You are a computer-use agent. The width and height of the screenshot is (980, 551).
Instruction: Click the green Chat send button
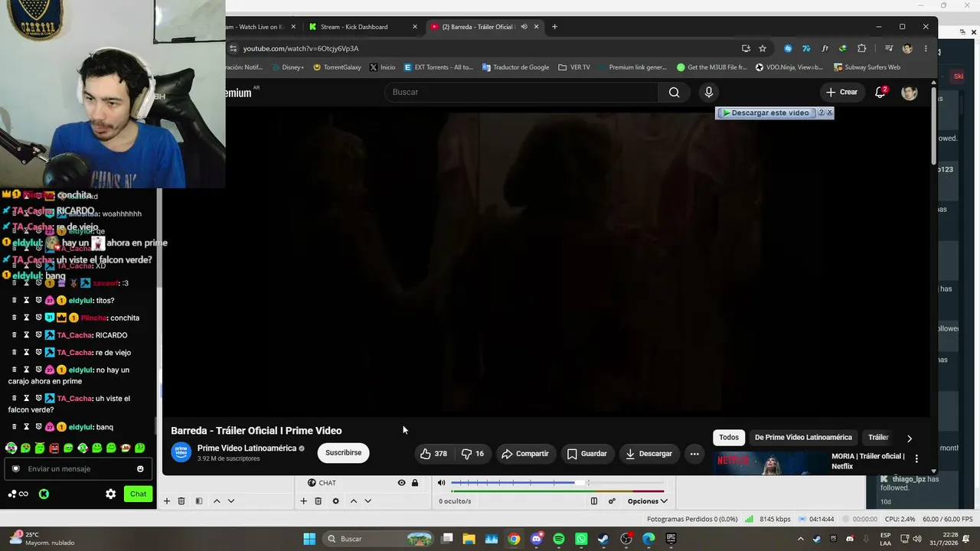tap(138, 494)
